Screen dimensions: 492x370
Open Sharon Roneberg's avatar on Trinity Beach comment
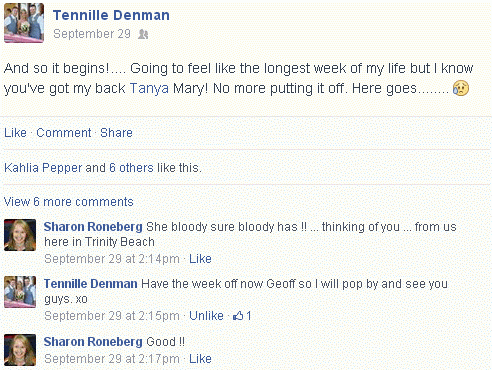coord(20,235)
